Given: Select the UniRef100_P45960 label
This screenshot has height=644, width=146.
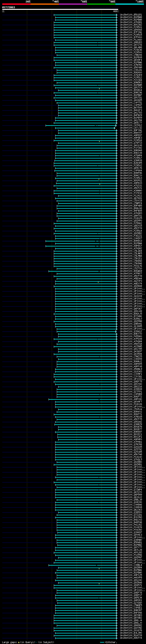Looking at the screenshot, I should click(131, 337).
